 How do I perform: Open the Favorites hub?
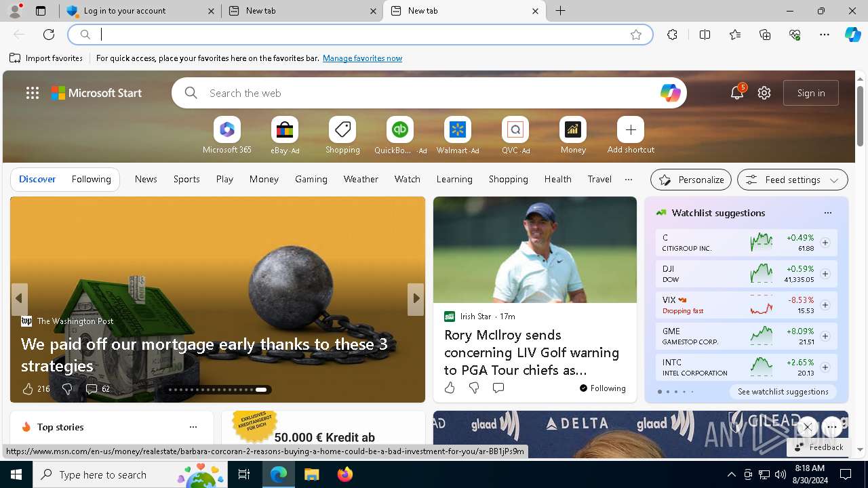735,35
